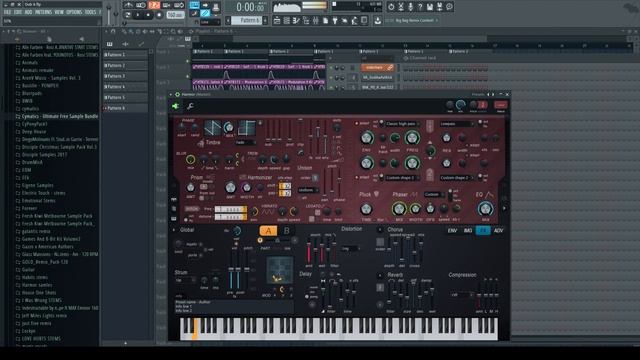Open the Classic high pass filter type dropdown
The height and width of the screenshot is (360, 640).
click(403, 124)
